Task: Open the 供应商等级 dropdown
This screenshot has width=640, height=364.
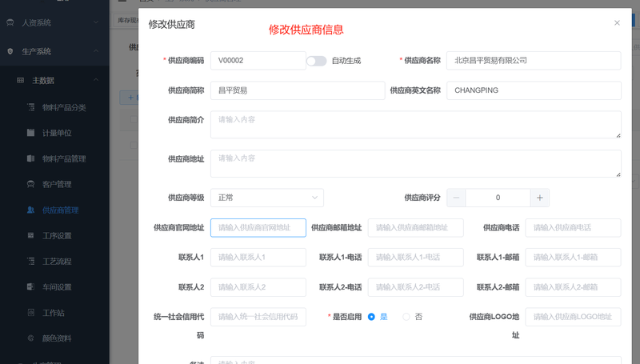Action: 267,198
